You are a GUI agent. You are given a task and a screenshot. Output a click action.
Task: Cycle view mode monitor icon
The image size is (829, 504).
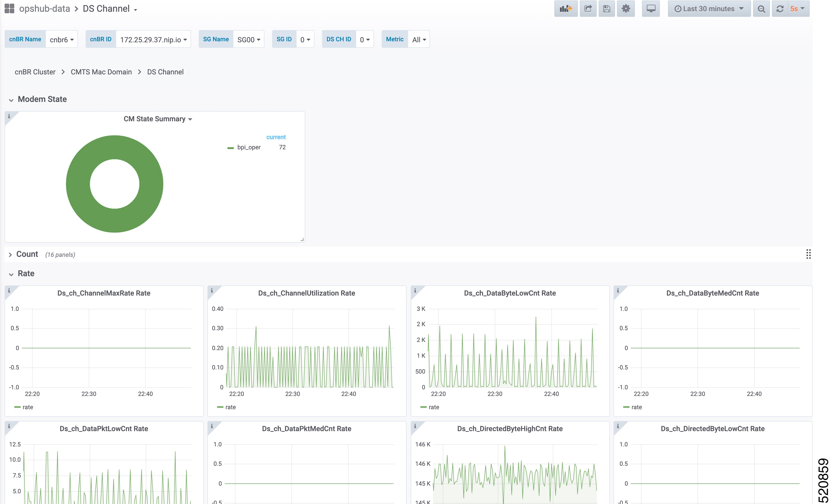pyautogui.click(x=651, y=9)
